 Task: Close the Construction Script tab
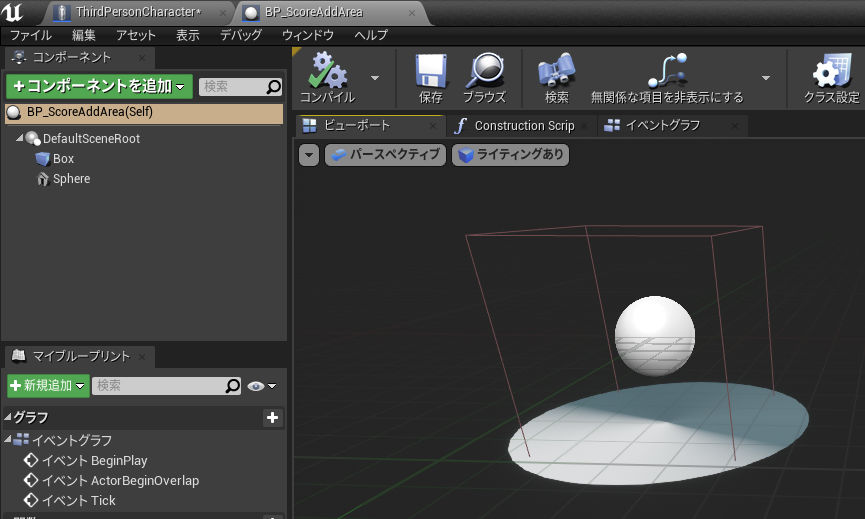pos(585,126)
